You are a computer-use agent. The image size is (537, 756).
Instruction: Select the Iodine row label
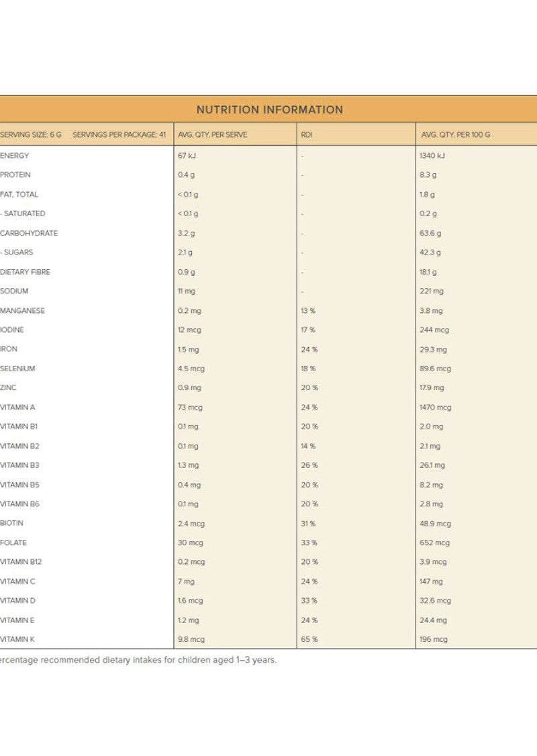pos(13,330)
